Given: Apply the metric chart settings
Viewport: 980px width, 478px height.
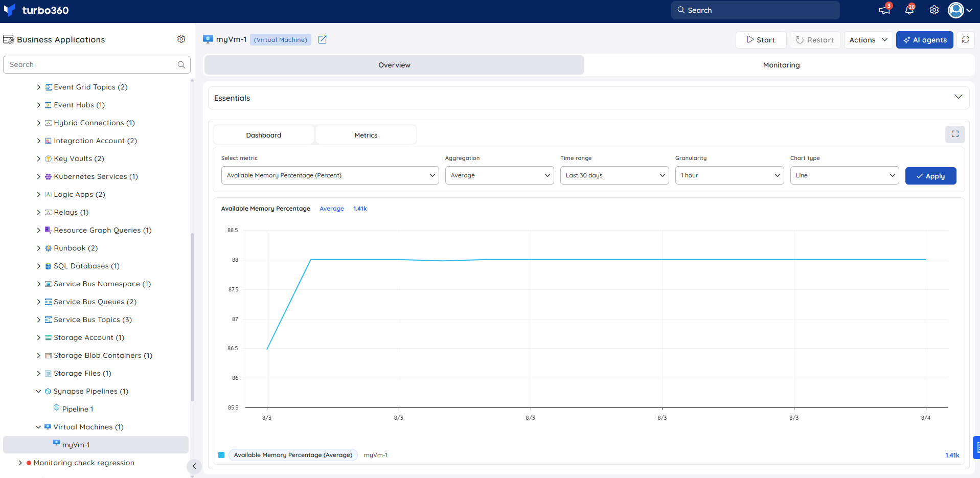Looking at the screenshot, I should click(930, 176).
